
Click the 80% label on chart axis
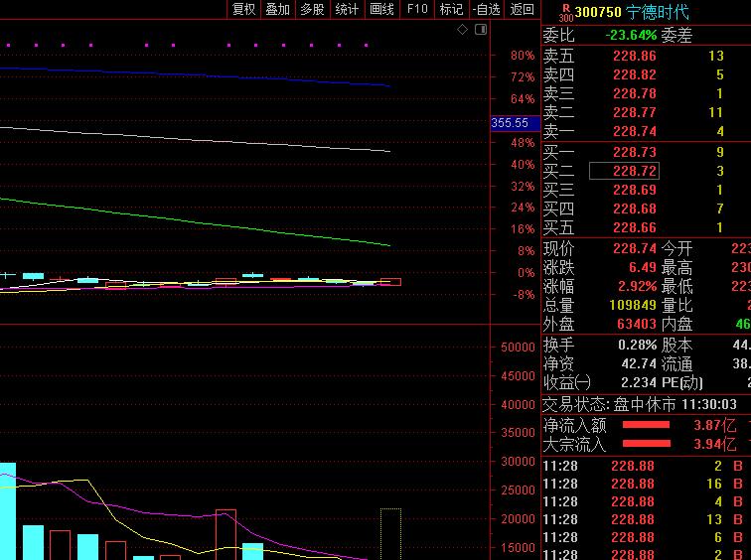point(523,56)
